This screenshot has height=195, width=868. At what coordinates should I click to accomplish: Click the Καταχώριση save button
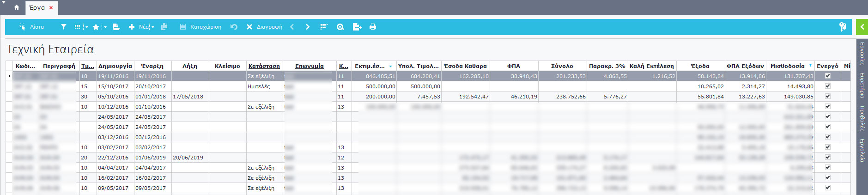click(200, 27)
